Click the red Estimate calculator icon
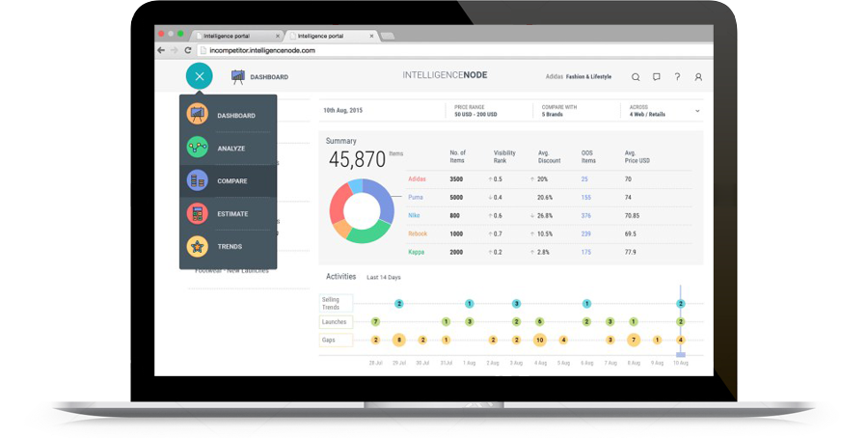868x438 pixels. [x=198, y=214]
